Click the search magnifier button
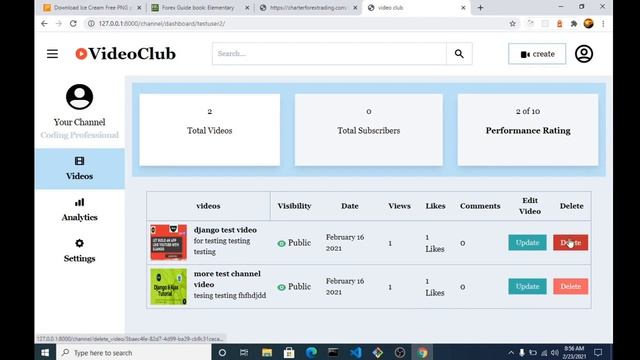Viewport: 640px width, 360px height. [x=459, y=53]
